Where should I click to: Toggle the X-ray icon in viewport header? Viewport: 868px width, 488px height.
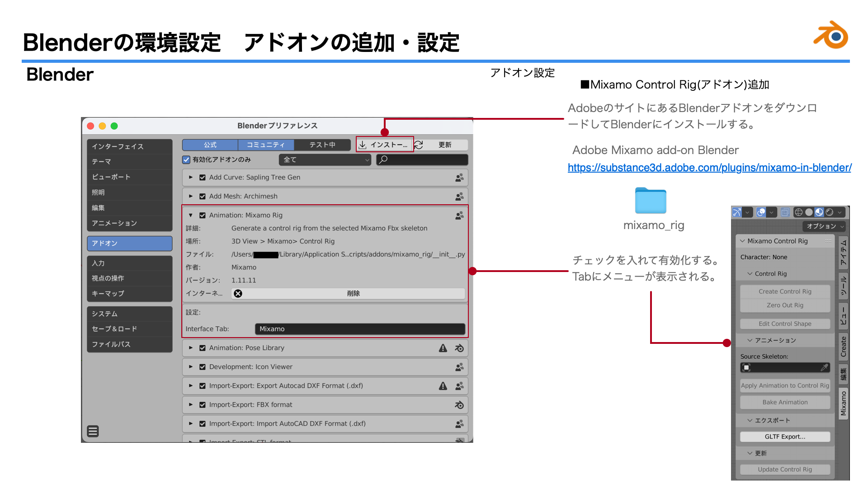(x=785, y=212)
